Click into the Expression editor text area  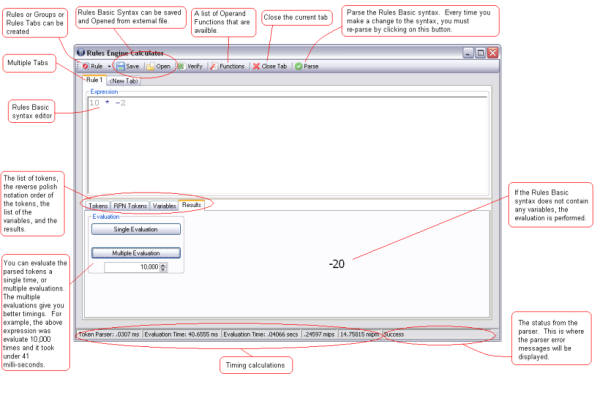coord(288,145)
